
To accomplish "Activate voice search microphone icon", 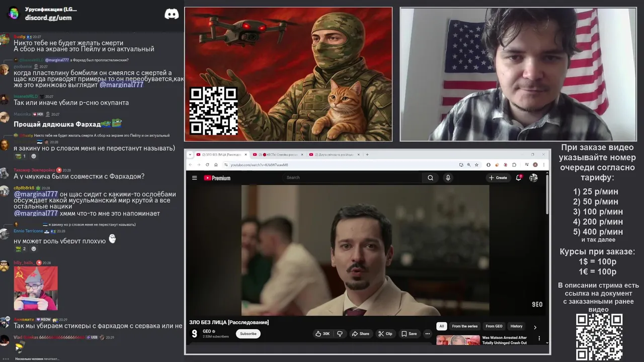I will click(x=448, y=177).
